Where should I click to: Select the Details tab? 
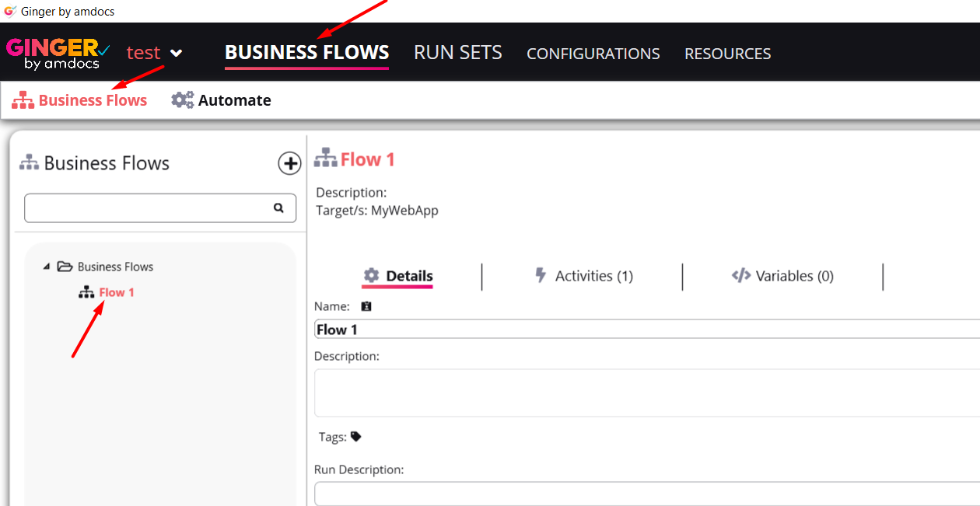(x=398, y=276)
